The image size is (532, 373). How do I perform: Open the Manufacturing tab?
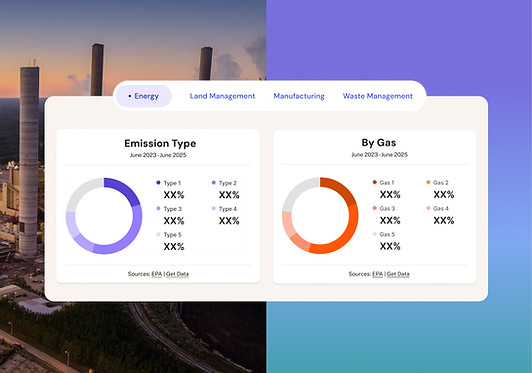point(299,96)
